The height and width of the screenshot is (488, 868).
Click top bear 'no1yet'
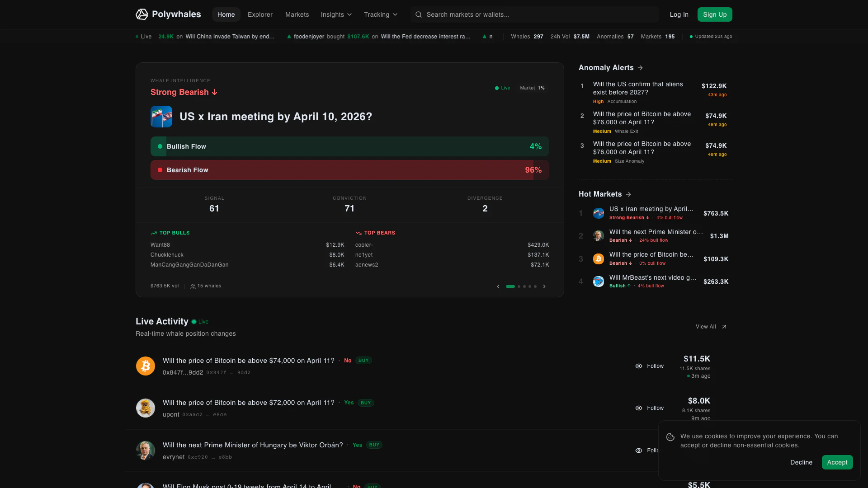364,255
